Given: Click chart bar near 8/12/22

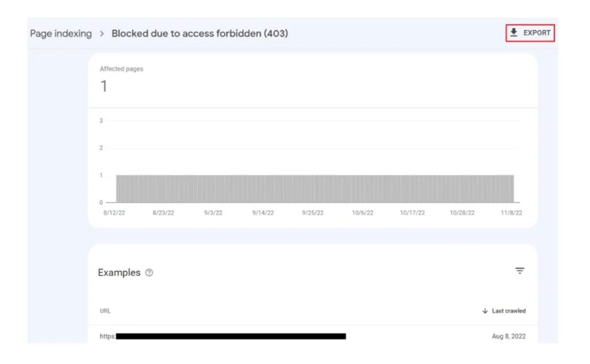Looking at the screenshot, I should (x=118, y=189).
